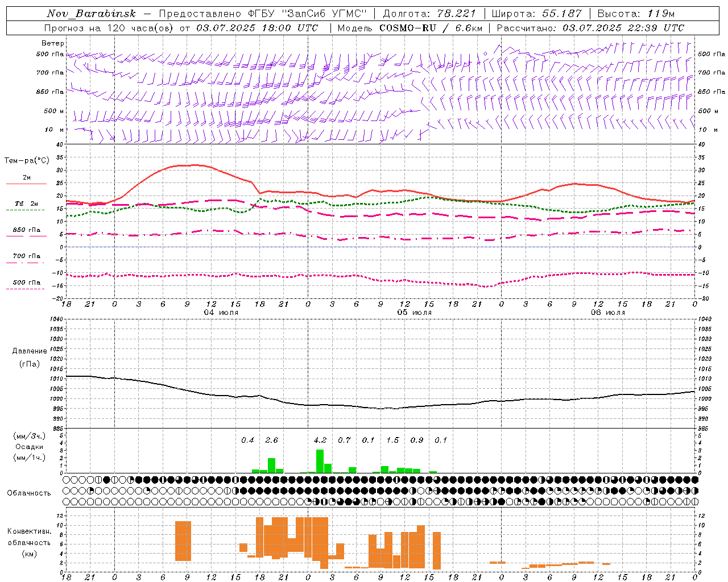Click the calculation time Рассчитано: 03.07.2025 22:39 UTC
Screen dimensions: 728x582
(590, 28)
